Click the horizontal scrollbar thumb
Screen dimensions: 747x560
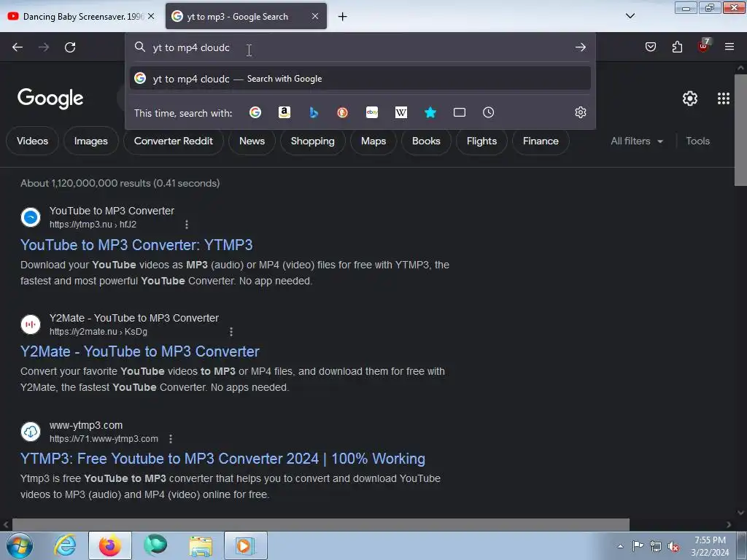321,524
